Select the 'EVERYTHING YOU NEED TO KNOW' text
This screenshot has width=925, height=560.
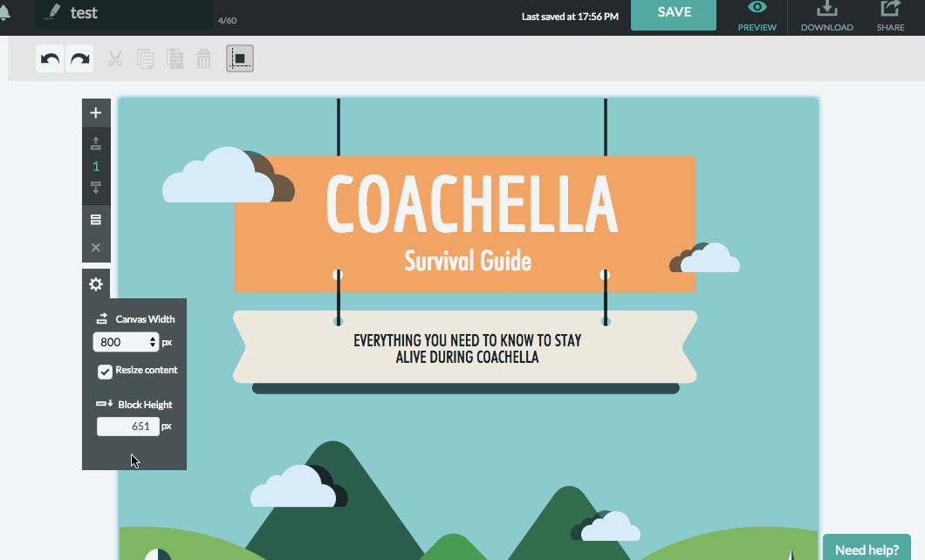tap(467, 348)
